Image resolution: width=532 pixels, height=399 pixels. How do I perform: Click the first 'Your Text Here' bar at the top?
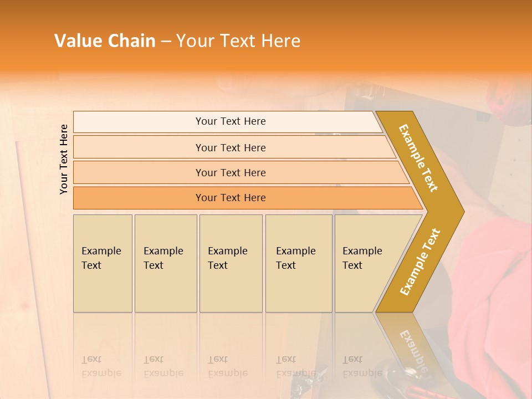[x=228, y=122]
